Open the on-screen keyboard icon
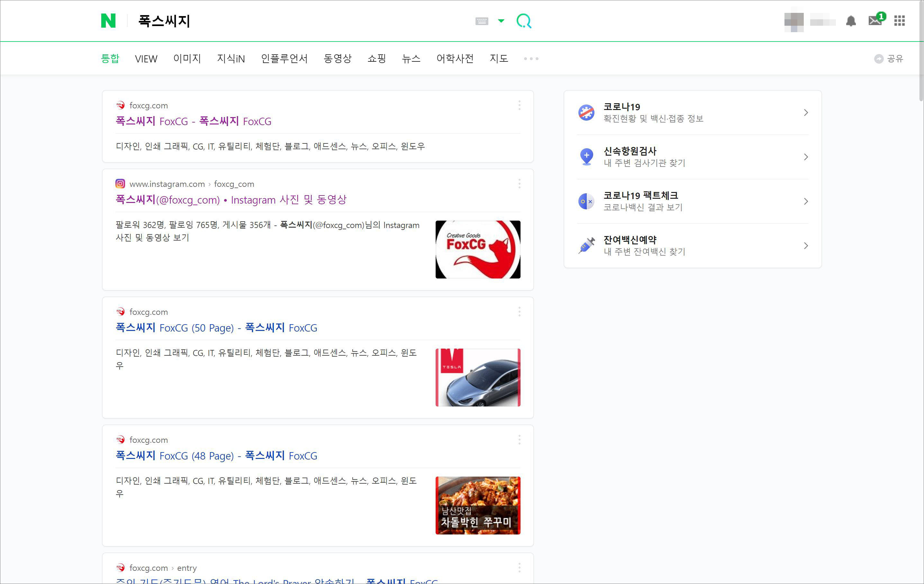The image size is (924, 584). pyautogui.click(x=482, y=21)
